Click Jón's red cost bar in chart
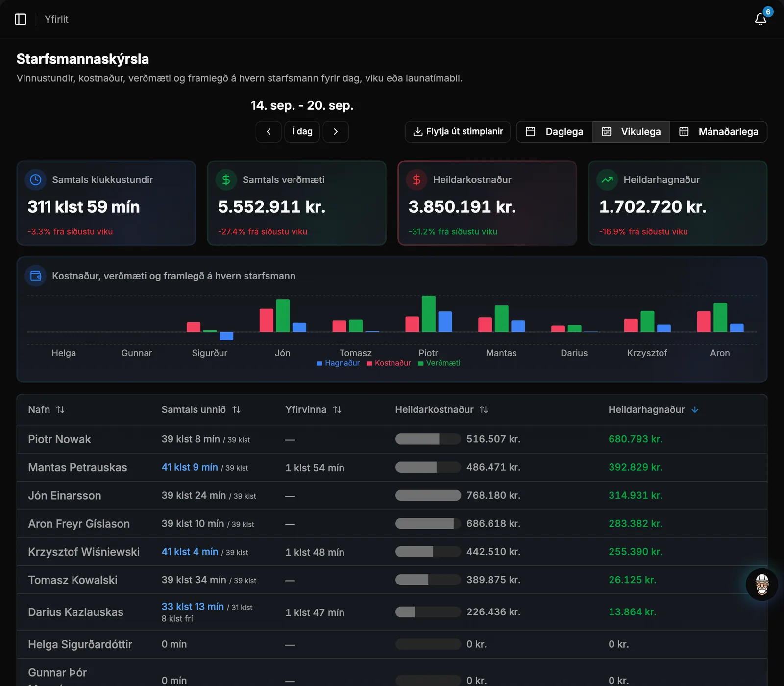Viewport: 784px width, 686px height. click(267, 320)
